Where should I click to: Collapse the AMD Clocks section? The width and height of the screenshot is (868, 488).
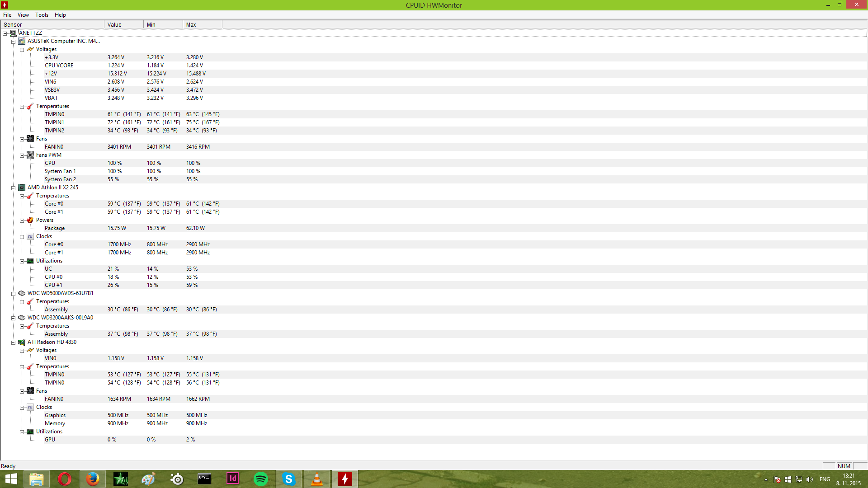(22, 237)
